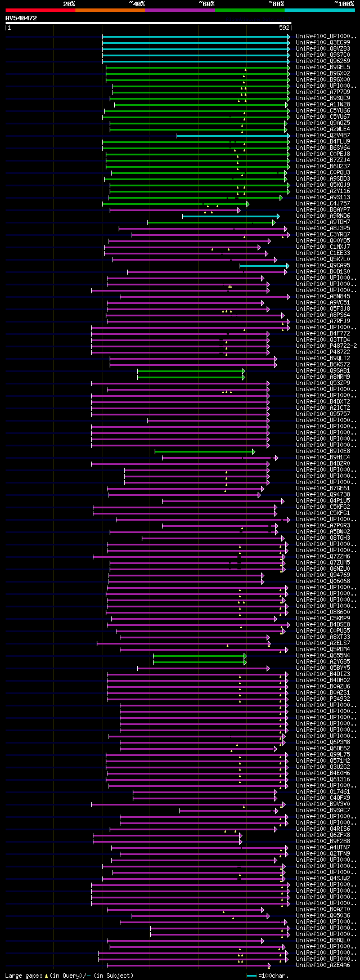Click the cyan 100char scale bar in footer
Viewport: 360px width, 980px height.
point(251,975)
